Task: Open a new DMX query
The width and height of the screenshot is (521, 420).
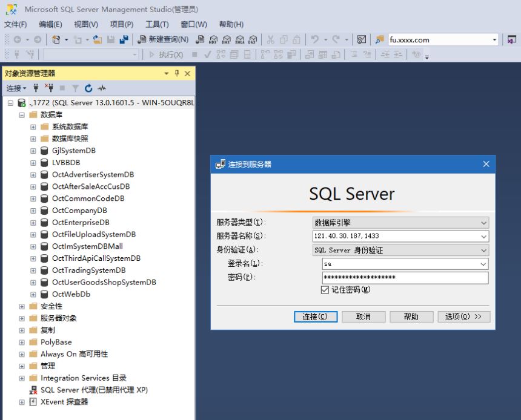Action: [227, 40]
